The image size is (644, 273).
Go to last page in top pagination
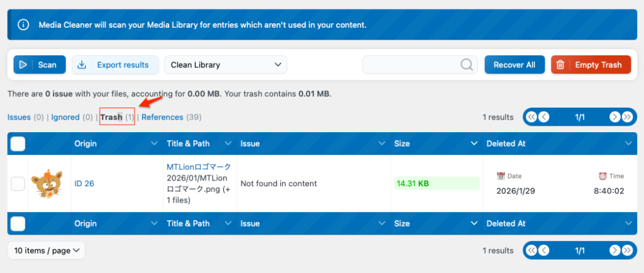pyautogui.click(x=627, y=117)
